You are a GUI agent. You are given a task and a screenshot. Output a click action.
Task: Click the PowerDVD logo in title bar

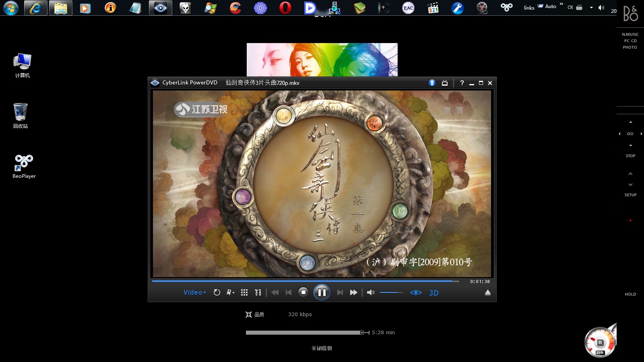pos(155,83)
